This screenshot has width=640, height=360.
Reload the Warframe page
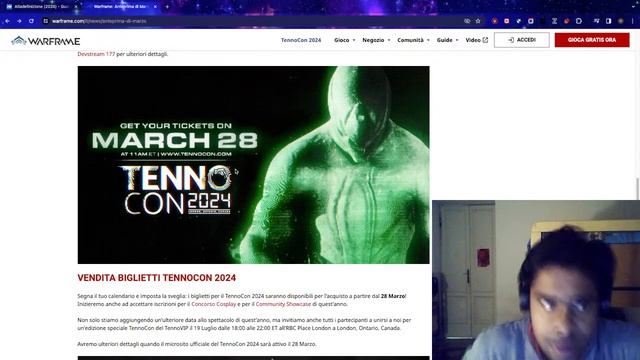click(x=31, y=21)
